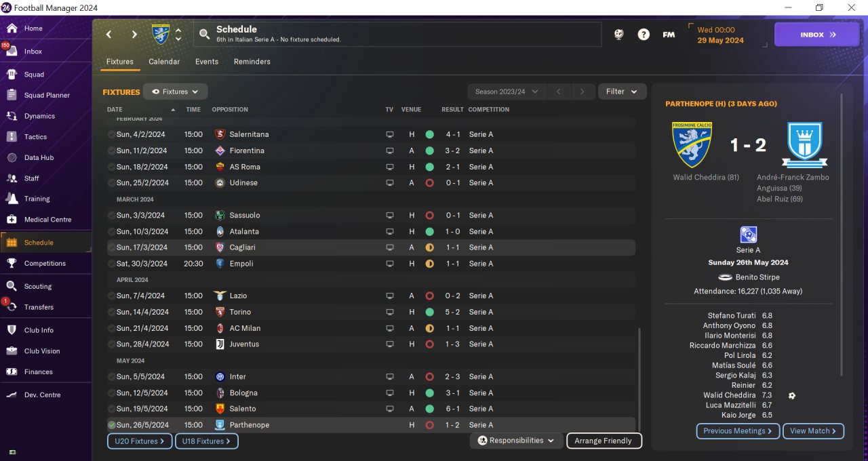Open Scouting magnifier icon in sidebar
This screenshot has height=461, width=868.
pyautogui.click(x=12, y=286)
